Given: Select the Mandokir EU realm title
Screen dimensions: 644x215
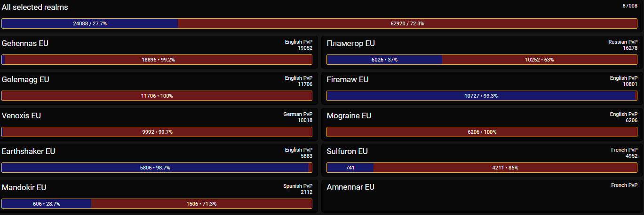Looking at the screenshot, I should point(24,187).
